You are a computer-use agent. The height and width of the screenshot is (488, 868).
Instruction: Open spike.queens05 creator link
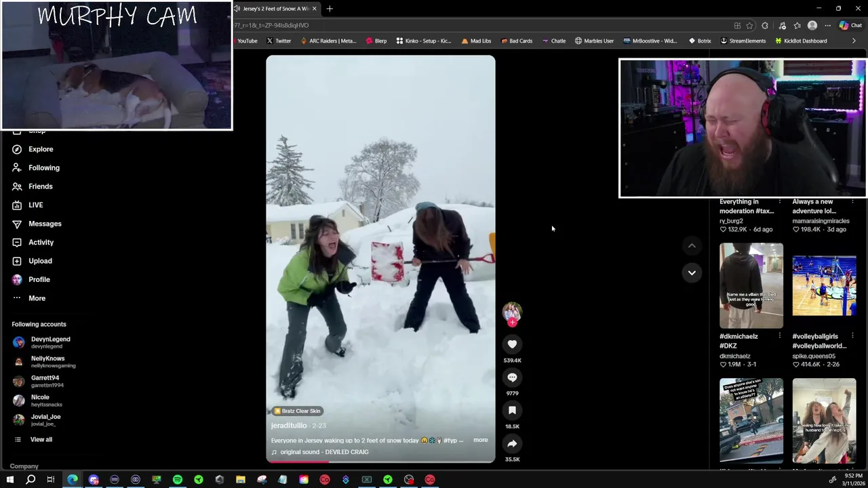pos(814,356)
